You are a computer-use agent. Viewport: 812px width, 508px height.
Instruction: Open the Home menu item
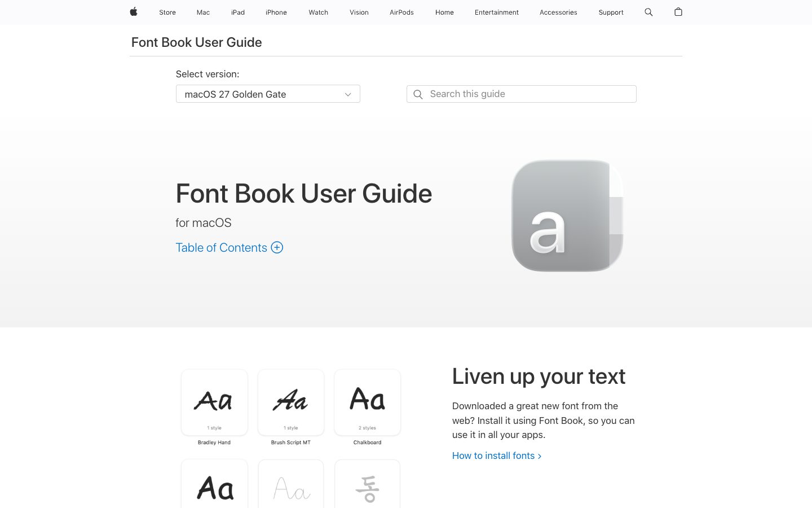coord(444,12)
